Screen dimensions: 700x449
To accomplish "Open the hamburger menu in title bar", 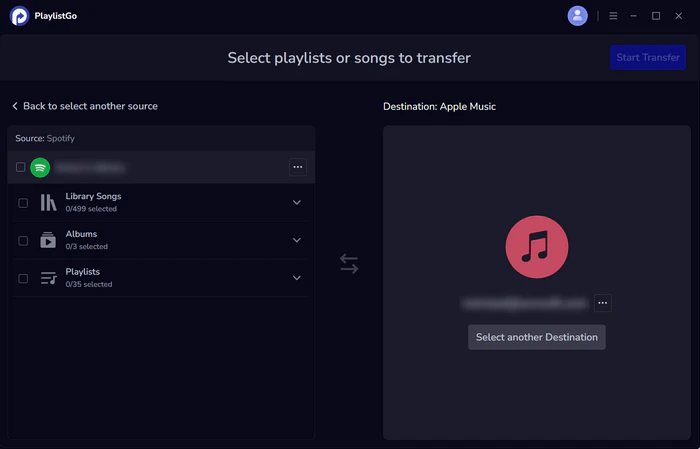I will tap(613, 16).
